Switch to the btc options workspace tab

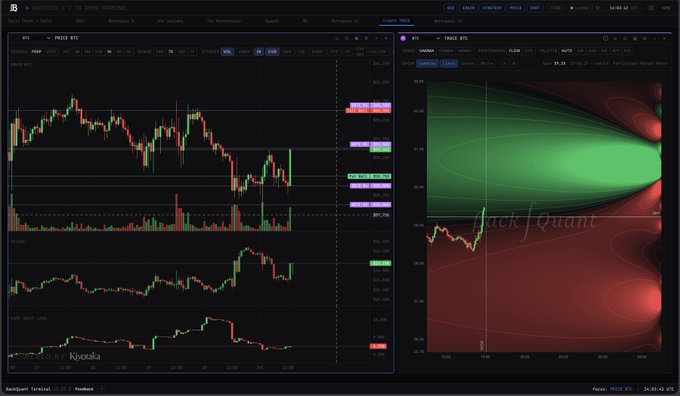(170, 21)
